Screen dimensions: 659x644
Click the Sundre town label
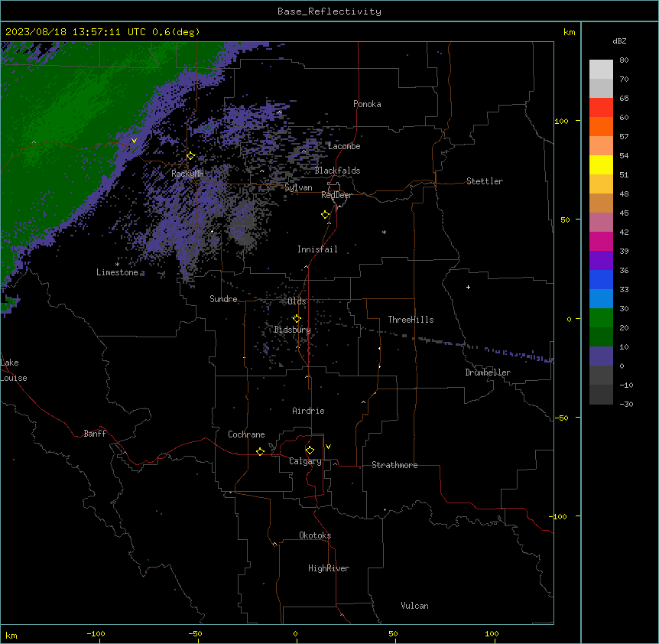pyautogui.click(x=223, y=299)
